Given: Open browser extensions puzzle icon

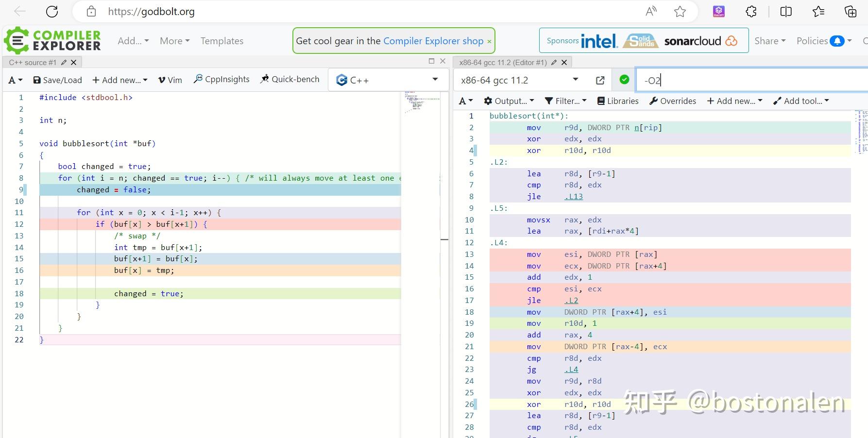Looking at the screenshot, I should [751, 12].
